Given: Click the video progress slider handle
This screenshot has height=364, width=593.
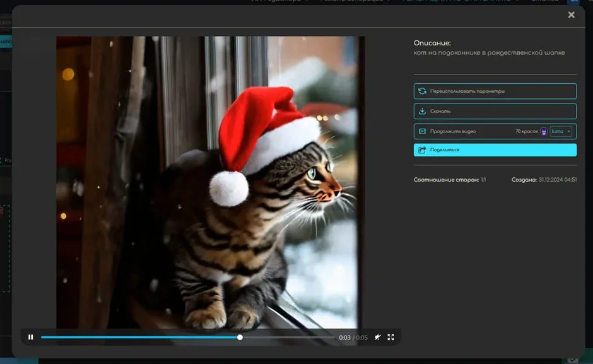Looking at the screenshot, I should point(240,337).
